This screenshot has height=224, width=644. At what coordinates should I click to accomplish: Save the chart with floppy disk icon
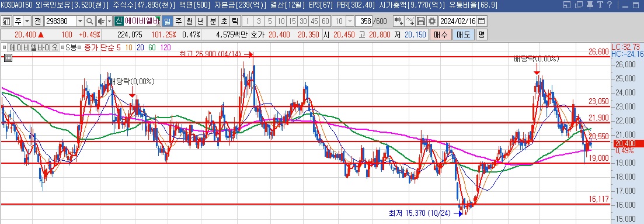421,22
